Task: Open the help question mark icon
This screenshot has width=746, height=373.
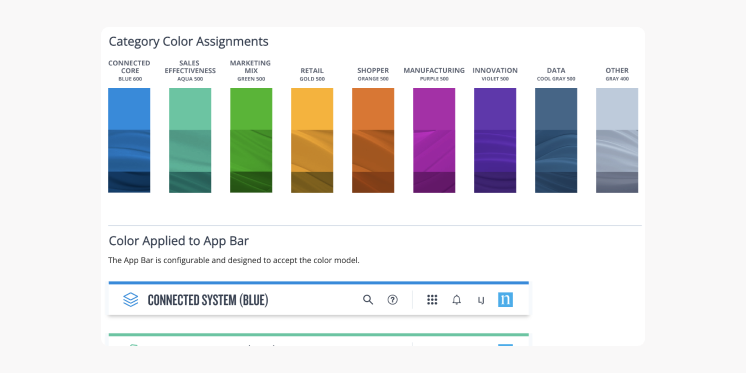Action: 393,300
